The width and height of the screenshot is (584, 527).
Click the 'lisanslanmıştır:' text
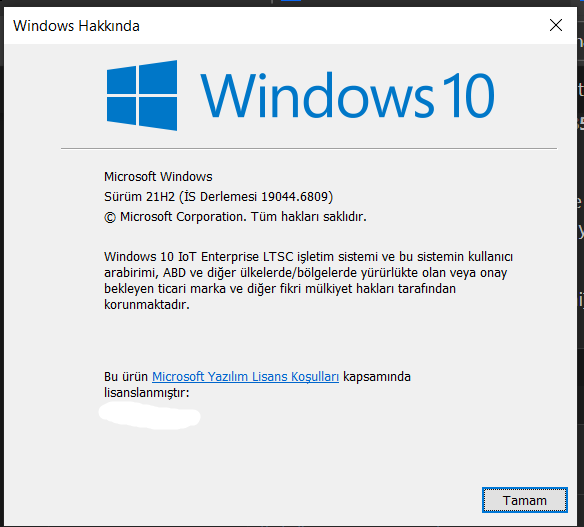tap(147, 393)
